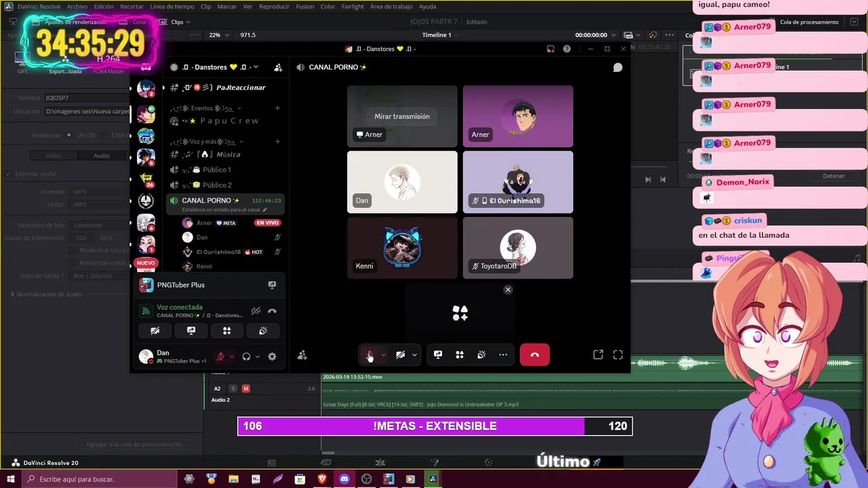Open server icon with badge 26
868x488 pixels.
click(x=146, y=180)
